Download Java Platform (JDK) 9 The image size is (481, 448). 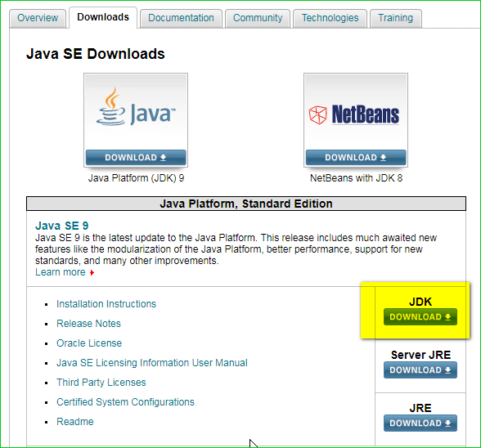tap(136, 158)
